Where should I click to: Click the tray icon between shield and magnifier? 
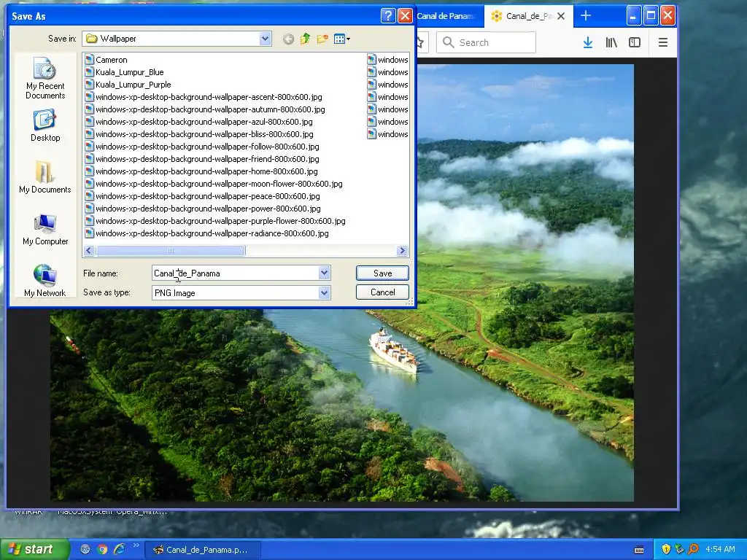pos(679,549)
